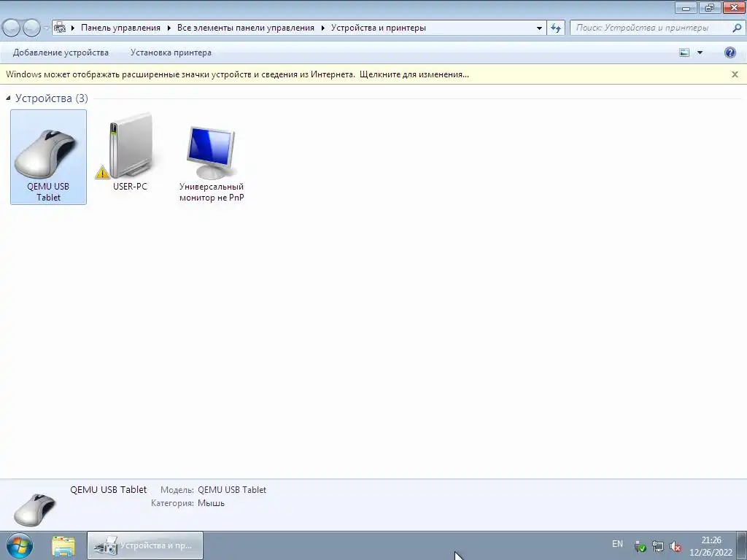Image resolution: width=747 pixels, height=560 pixels.
Task: Click the yellow information bar message
Action: click(237, 74)
